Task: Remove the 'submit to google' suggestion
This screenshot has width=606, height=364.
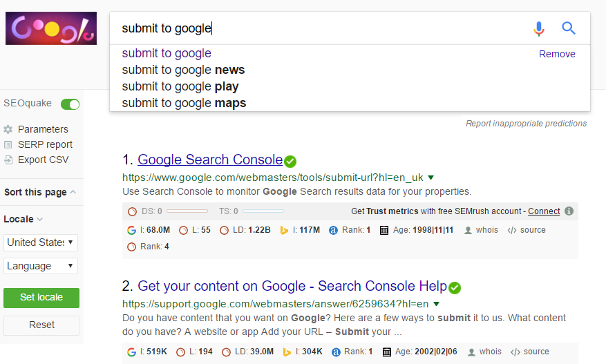Action: 557,54
